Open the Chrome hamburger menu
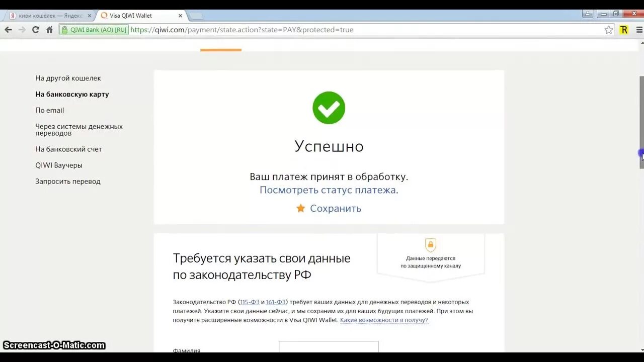 (x=639, y=30)
